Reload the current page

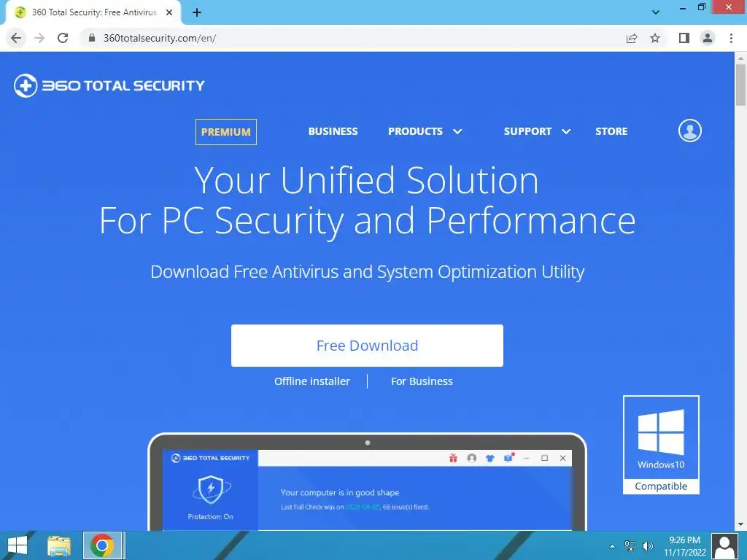[x=63, y=38]
